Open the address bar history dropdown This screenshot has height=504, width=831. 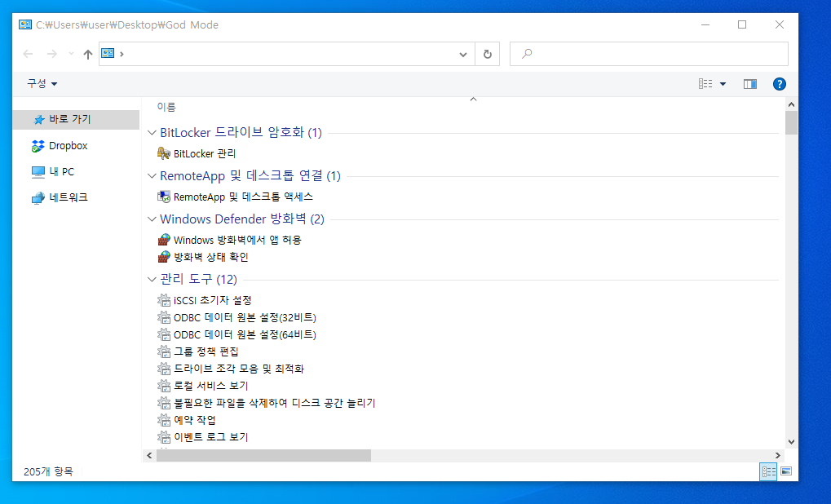[x=462, y=55]
